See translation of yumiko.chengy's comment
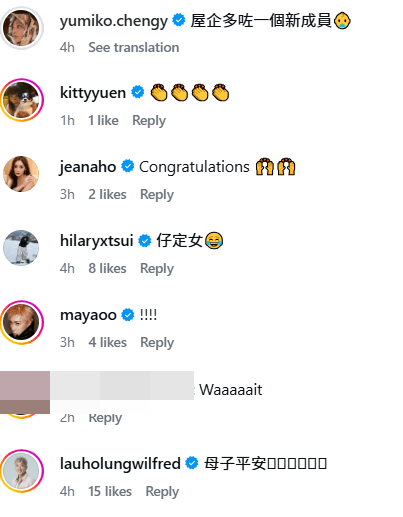 pos(134,47)
